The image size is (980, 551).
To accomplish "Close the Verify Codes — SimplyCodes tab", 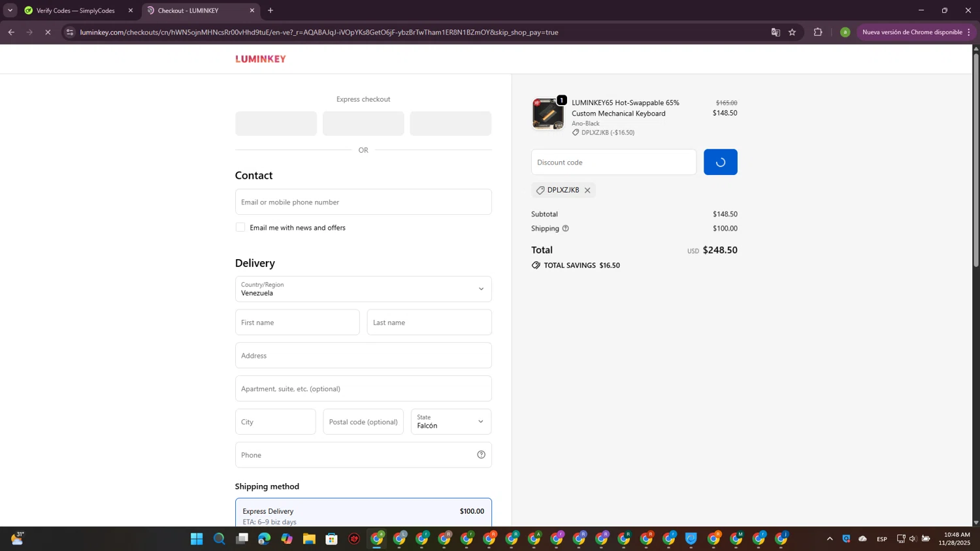I will 131,10.
